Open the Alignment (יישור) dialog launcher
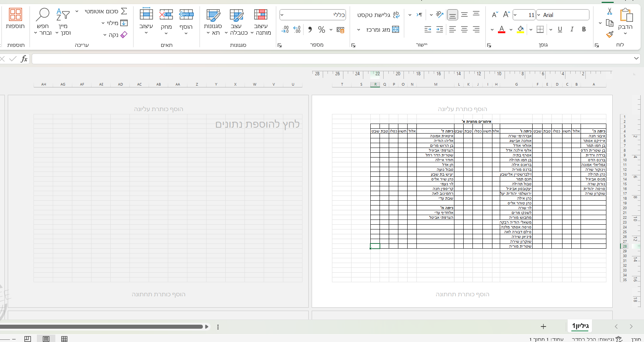The width and height of the screenshot is (644, 342). [353, 45]
